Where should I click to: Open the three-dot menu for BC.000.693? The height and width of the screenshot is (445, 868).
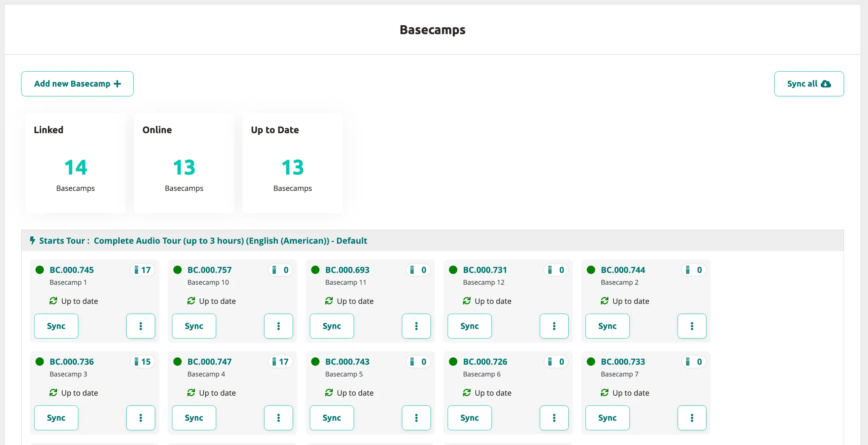click(x=416, y=326)
